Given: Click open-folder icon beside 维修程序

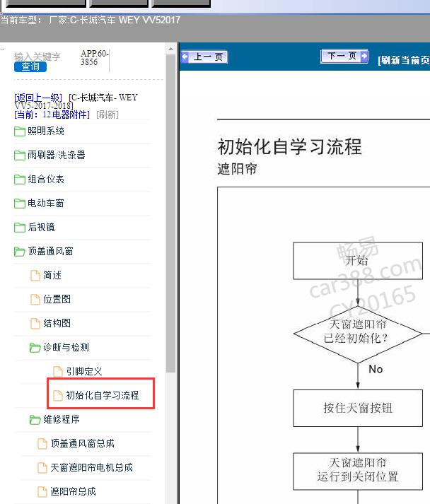Looking at the screenshot, I should click(x=35, y=419).
